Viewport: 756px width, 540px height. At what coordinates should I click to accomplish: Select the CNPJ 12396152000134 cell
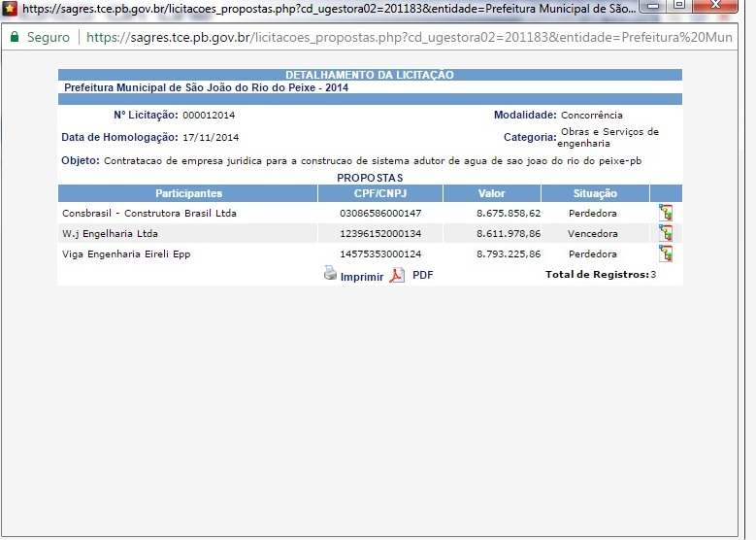(380, 233)
